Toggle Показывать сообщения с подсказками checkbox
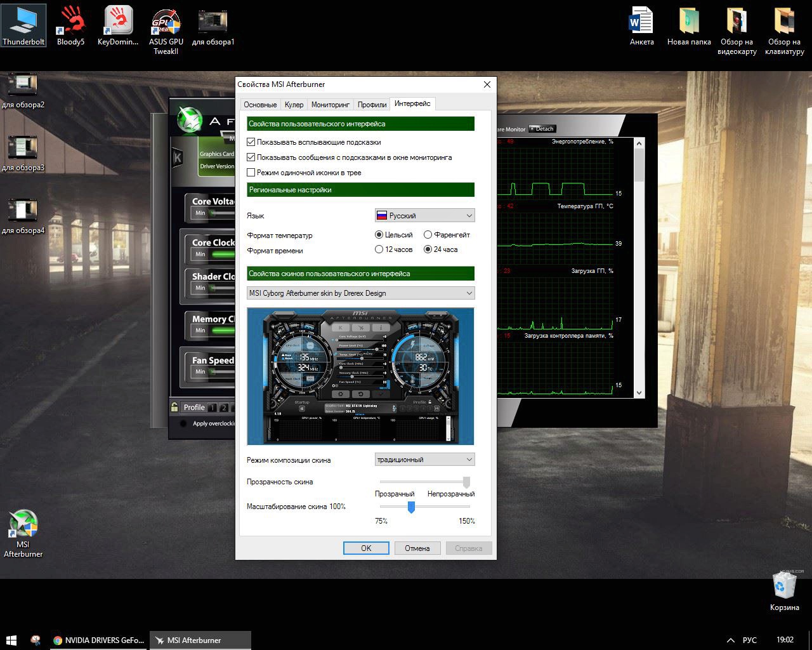 251,157
